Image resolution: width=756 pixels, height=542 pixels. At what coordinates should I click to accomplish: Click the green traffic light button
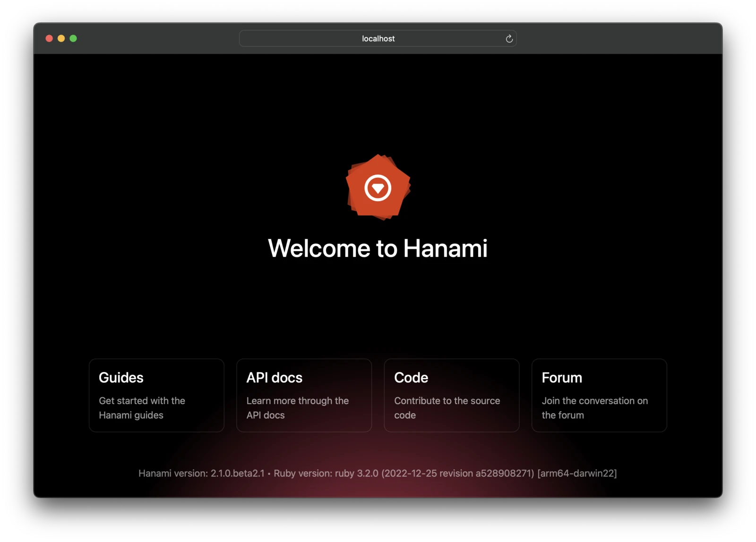pos(73,38)
